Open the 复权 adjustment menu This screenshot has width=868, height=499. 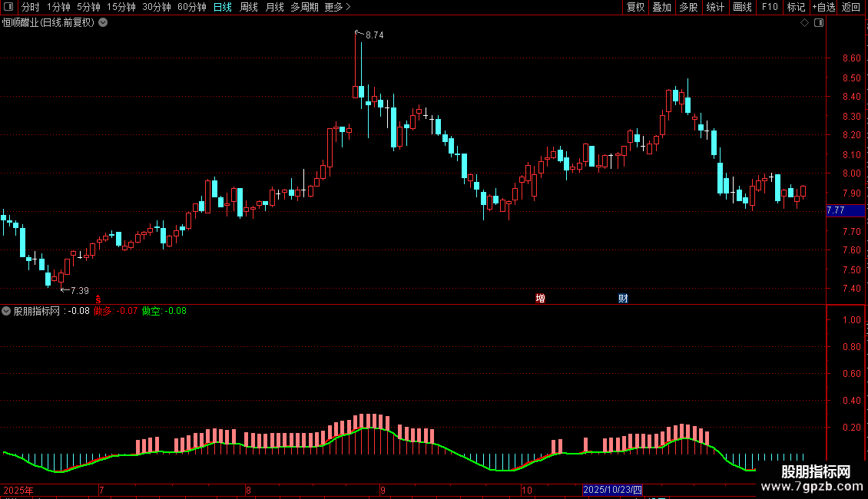tap(635, 7)
